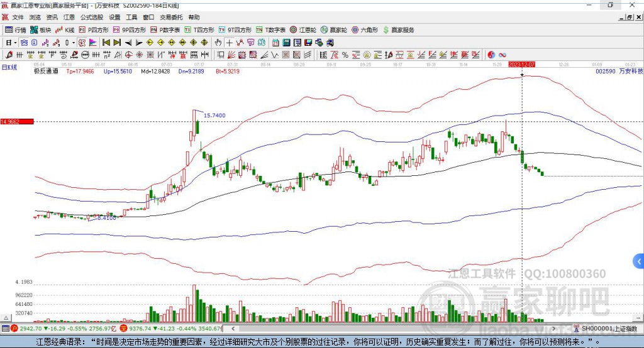Screen dimensions: 644x348
Task: Open the 江恩 menu
Action: tap(69, 17)
